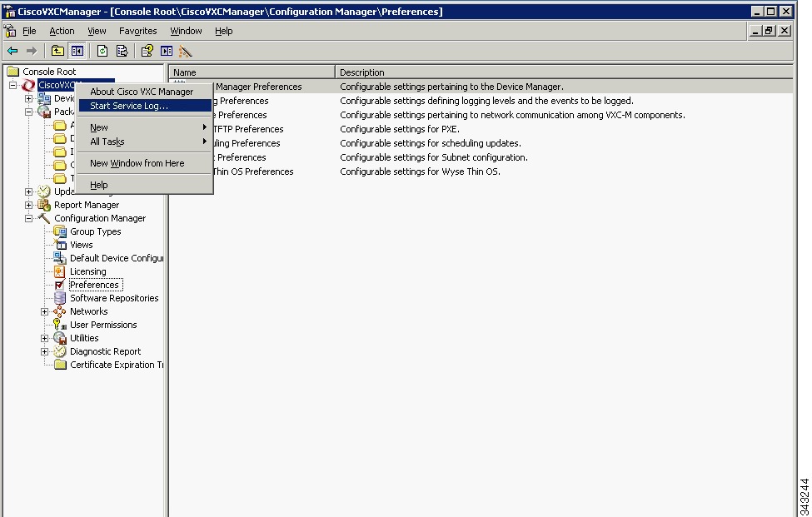Image resolution: width=812 pixels, height=517 pixels.
Task: Select the Device Manager Preferences row
Action: coord(481,87)
